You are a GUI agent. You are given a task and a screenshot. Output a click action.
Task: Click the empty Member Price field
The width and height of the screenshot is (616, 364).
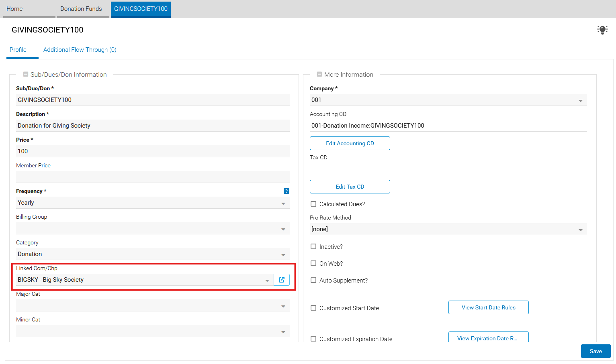click(153, 177)
